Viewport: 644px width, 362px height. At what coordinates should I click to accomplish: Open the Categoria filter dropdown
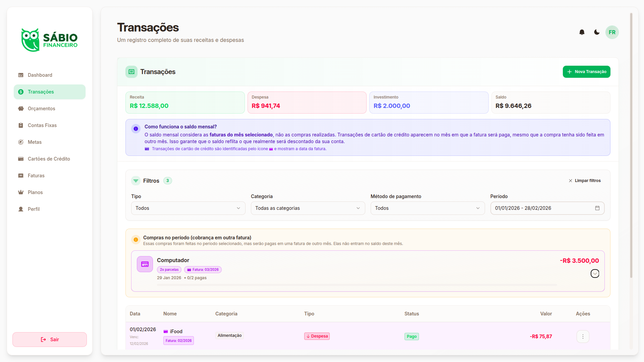(308, 208)
